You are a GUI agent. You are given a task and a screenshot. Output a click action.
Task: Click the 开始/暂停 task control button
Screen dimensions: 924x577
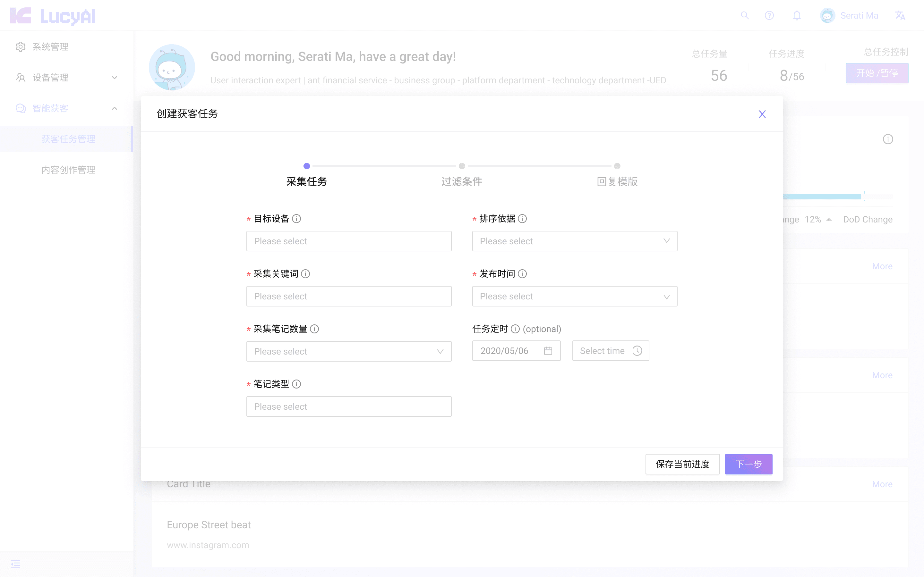point(877,73)
